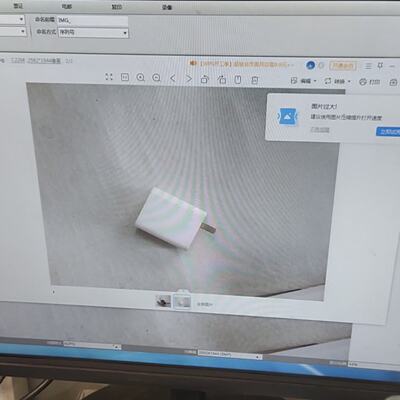The width and height of the screenshot is (400, 400).
Task: Pin the viewer window with the pin icon
Action: (x=380, y=66)
